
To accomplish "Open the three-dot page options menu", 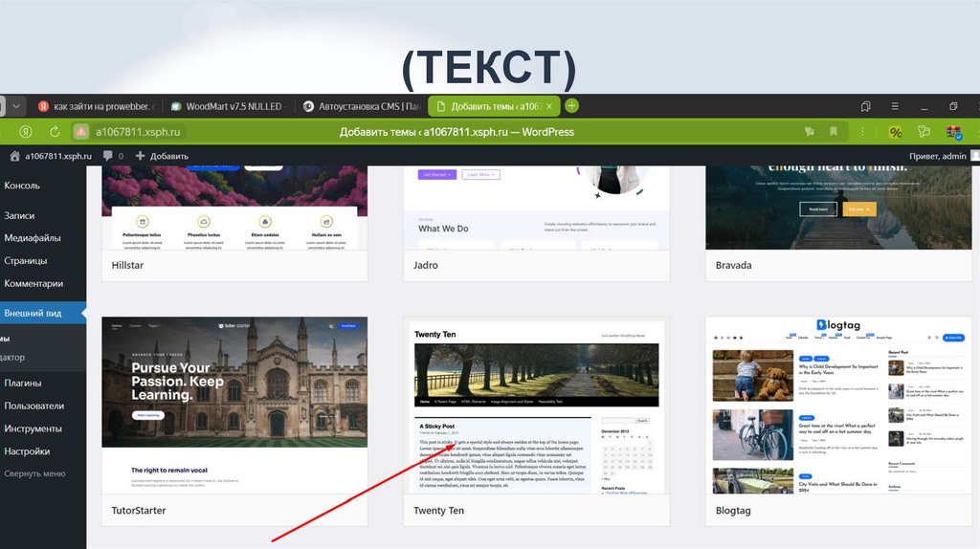I will (x=862, y=132).
